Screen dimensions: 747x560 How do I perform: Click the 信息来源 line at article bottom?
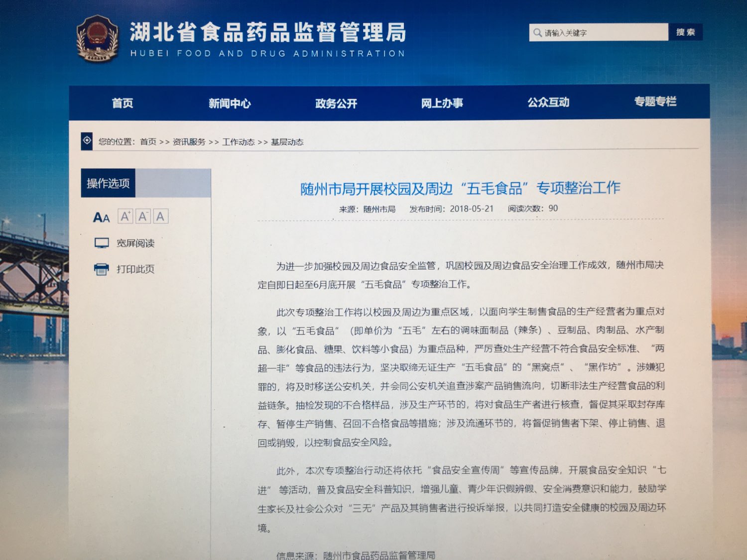[356, 555]
